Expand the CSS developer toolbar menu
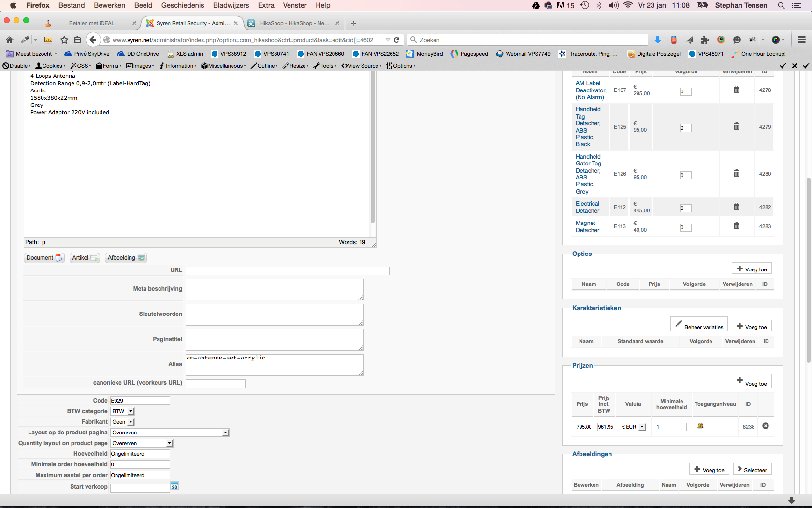Image resolution: width=812 pixels, height=508 pixels. click(81, 66)
